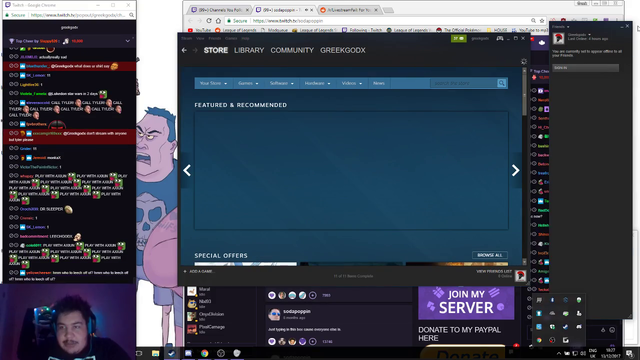Image resolution: width=640 pixels, height=360 pixels.
Task: Open File Explorer from the taskbar
Action: (156, 353)
